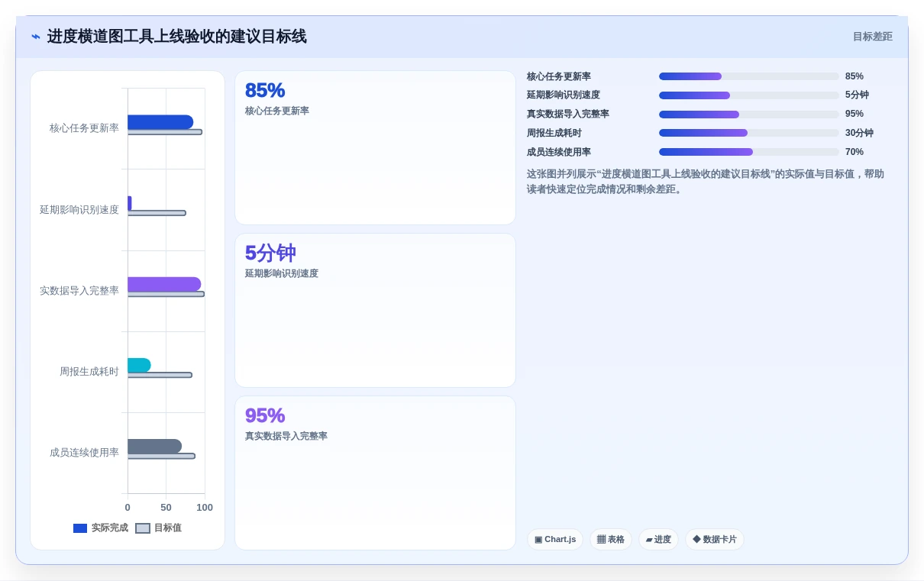Click the 核心任务更新率 chart axis label
The height and width of the screenshot is (581, 924).
84,128
